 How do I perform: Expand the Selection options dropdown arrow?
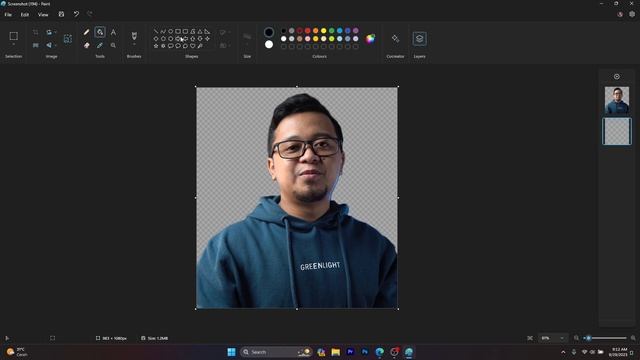point(13,44)
